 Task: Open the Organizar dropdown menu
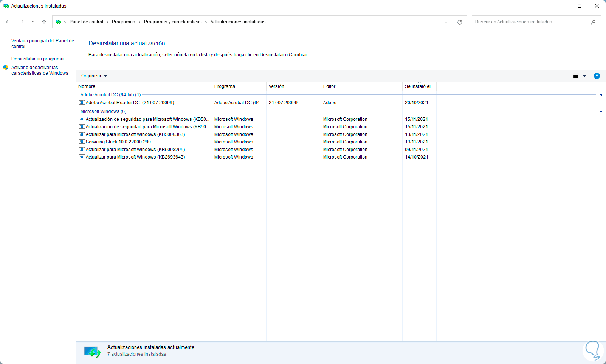coord(94,76)
